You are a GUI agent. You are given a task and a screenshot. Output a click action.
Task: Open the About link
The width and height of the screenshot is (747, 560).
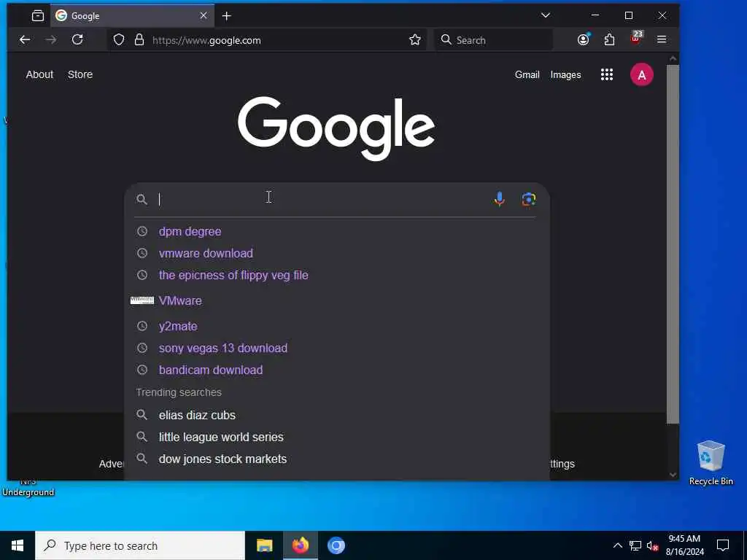click(x=39, y=74)
